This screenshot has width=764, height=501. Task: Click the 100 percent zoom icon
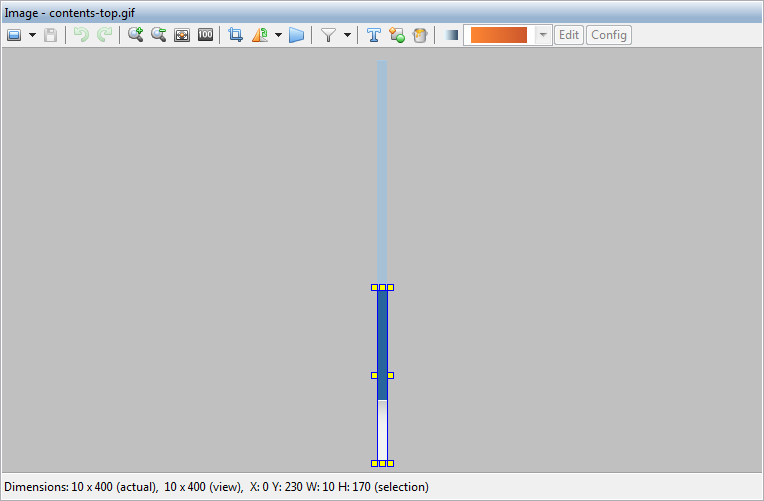coord(205,35)
